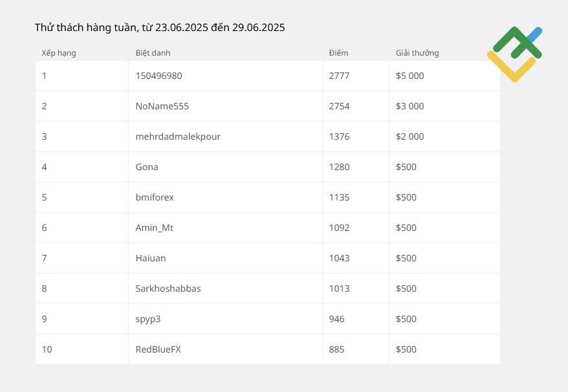Viewport: 568px width, 392px height.
Task: Click the 2754 points cell
Action: (356, 106)
